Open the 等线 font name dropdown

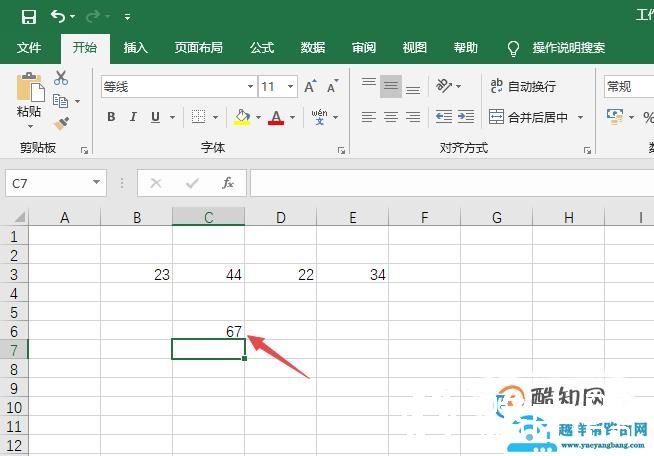(x=250, y=87)
